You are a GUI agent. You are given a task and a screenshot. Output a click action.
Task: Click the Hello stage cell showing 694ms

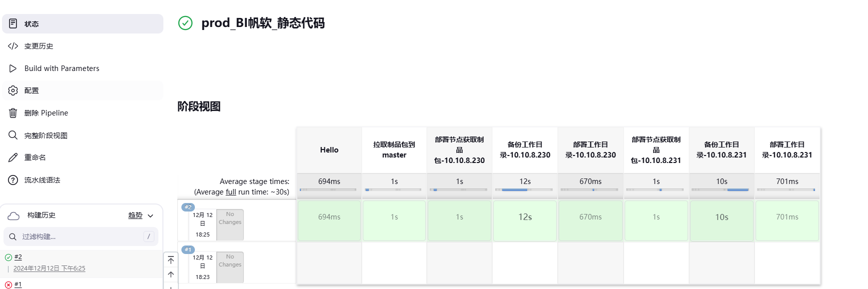click(x=329, y=220)
